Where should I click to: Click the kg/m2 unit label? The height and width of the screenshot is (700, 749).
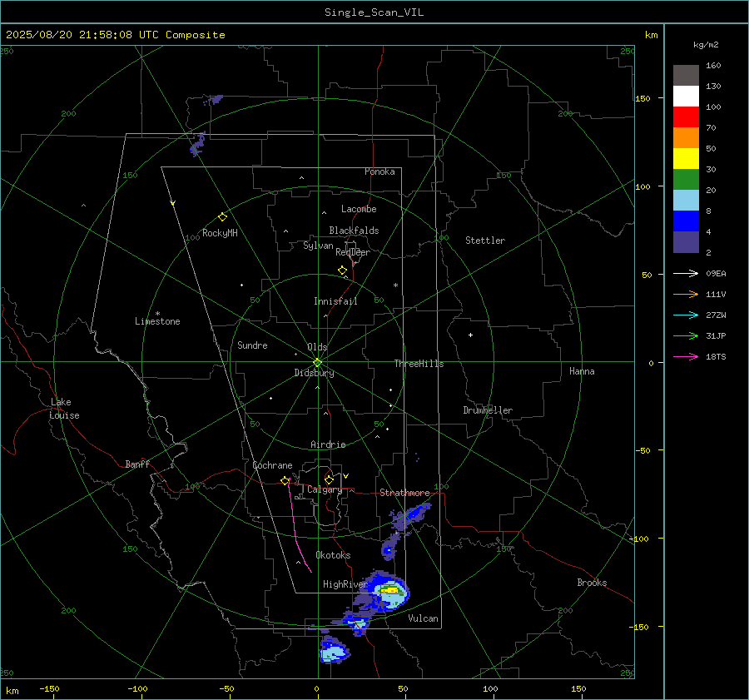pos(706,45)
